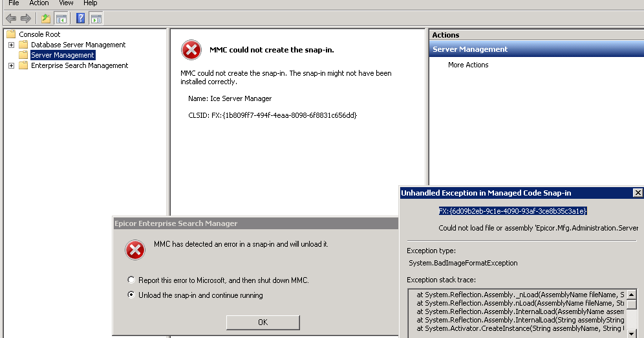Click red error icon in Epicor dialog

(x=135, y=250)
